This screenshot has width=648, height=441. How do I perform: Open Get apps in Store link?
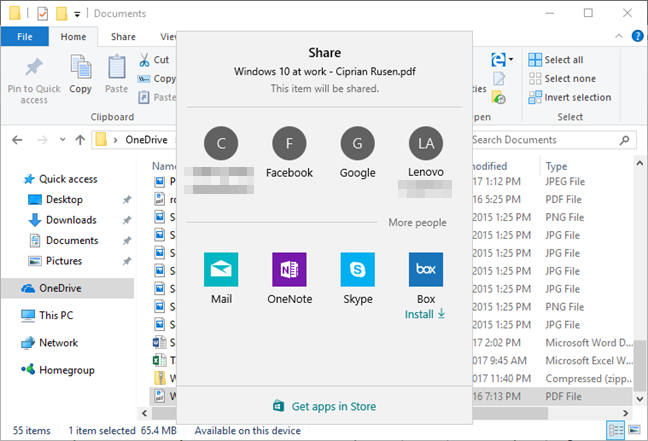pos(324,406)
